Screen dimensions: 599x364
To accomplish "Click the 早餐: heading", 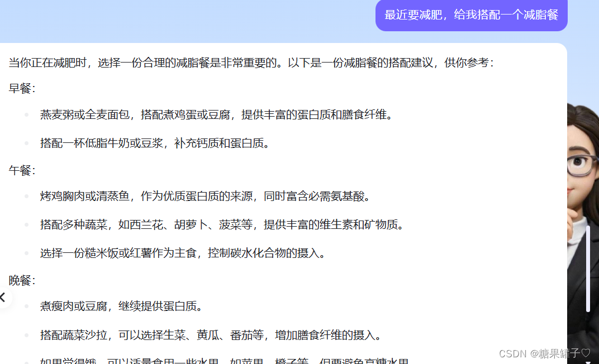I will [x=22, y=89].
